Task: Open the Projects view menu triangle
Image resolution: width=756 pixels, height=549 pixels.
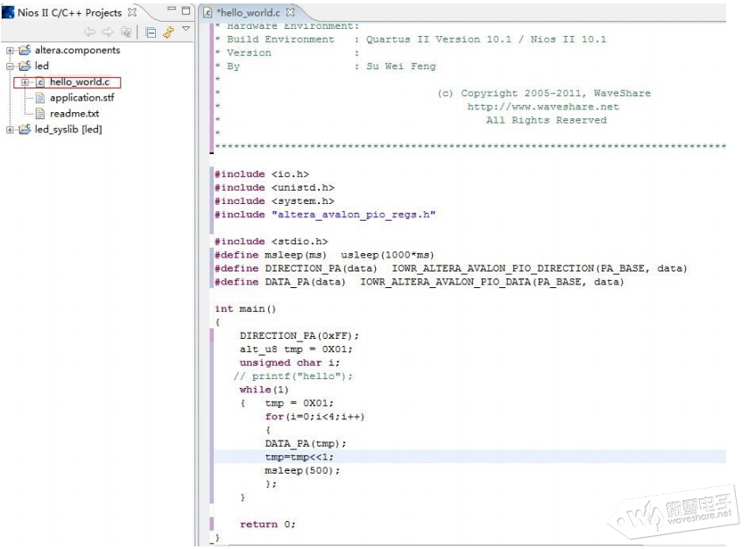Action: pyautogui.click(x=186, y=30)
